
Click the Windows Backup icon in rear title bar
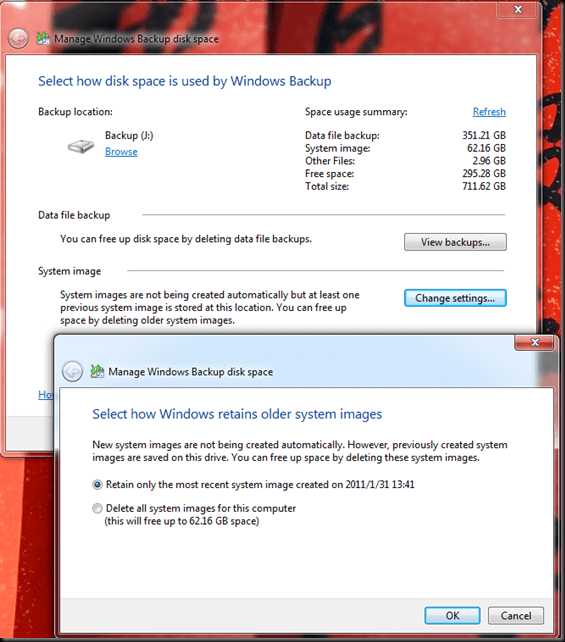tap(43, 38)
